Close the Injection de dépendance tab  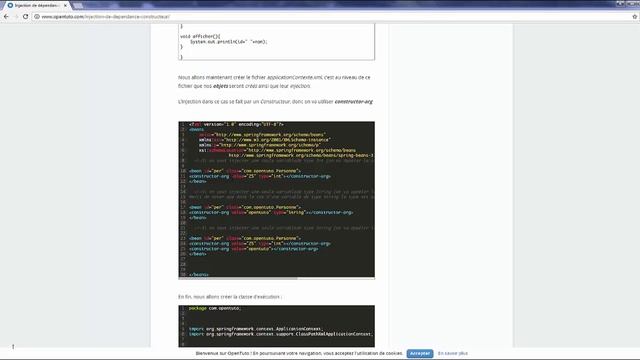[65, 6]
